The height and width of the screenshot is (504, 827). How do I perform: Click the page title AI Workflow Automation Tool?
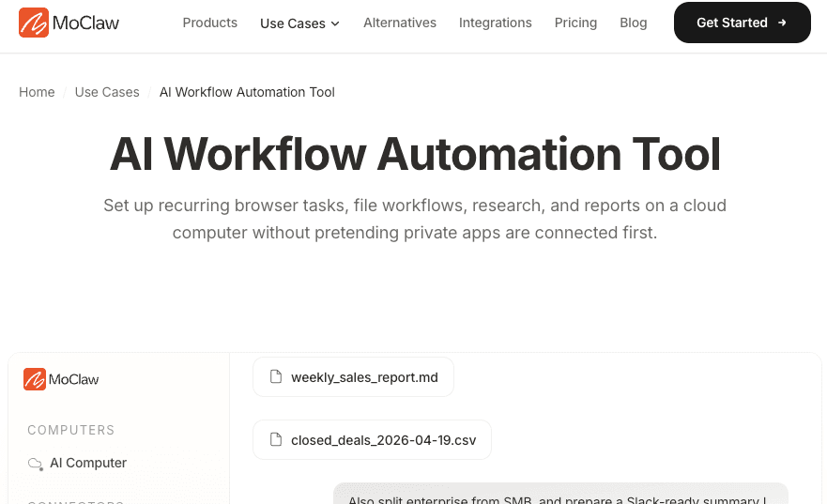(415, 154)
